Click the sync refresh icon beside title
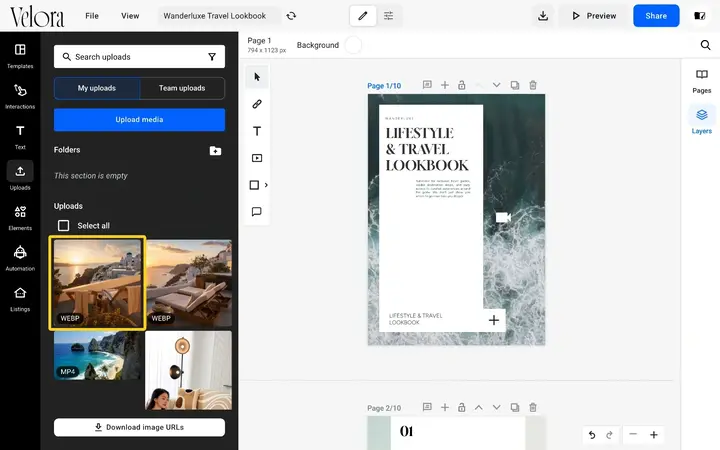This screenshot has height=450, width=720. coord(291,16)
